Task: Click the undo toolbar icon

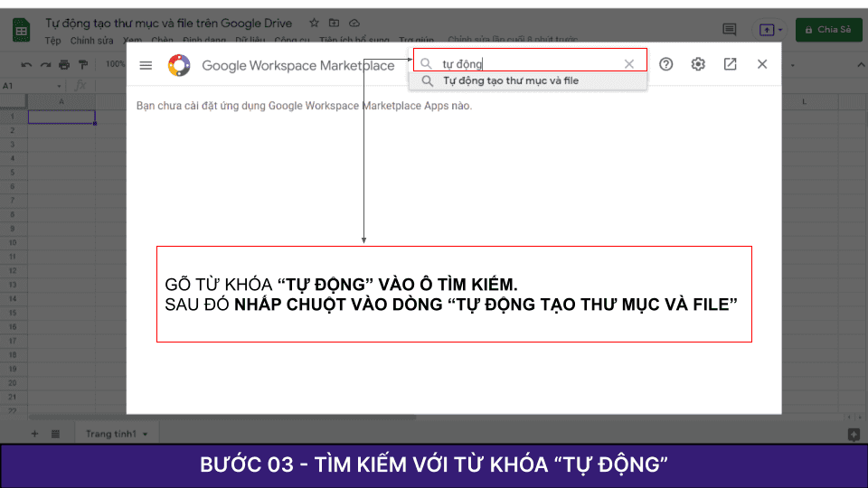Action: coord(25,65)
